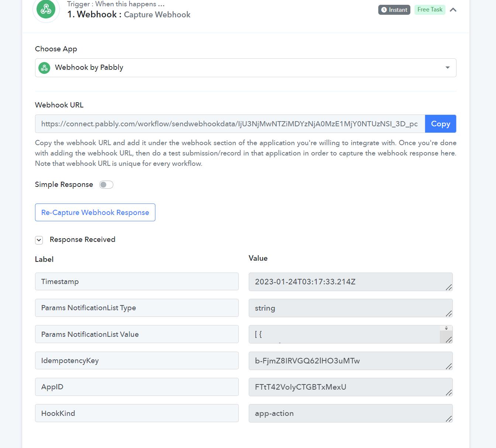Click the Choose App dropdown arrow
Image resolution: width=496 pixels, height=448 pixels.
pyautogui.click(x=447, y=68)
